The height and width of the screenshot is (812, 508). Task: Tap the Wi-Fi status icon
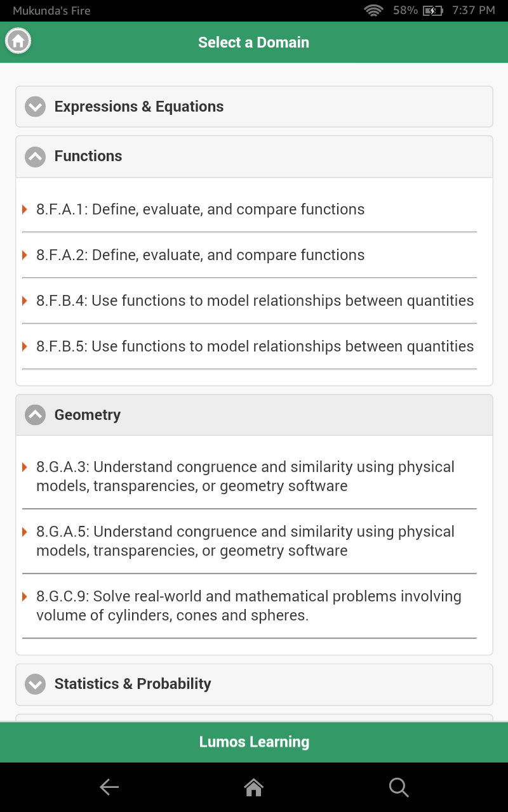pyautogui.click(x=373, y=10)
